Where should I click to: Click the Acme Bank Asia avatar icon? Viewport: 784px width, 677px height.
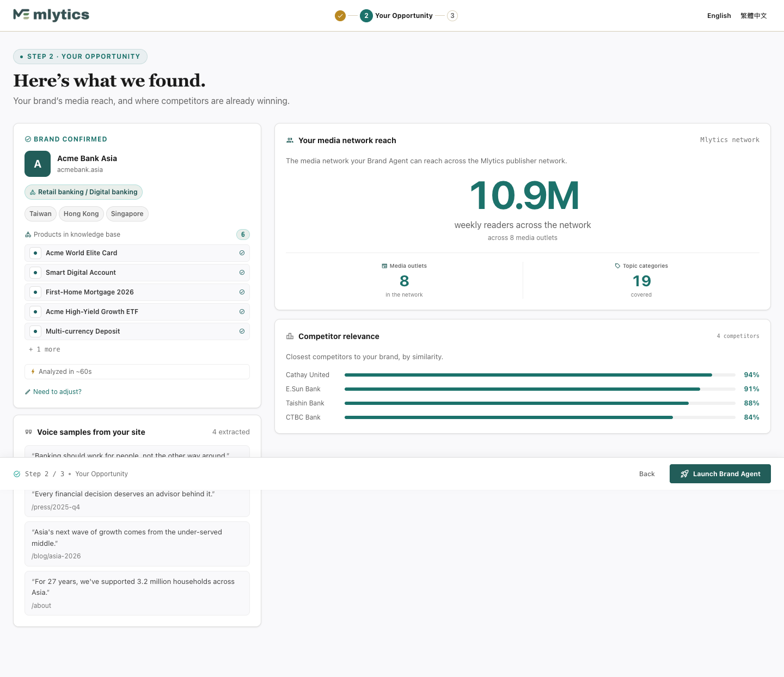coord(38,164)
